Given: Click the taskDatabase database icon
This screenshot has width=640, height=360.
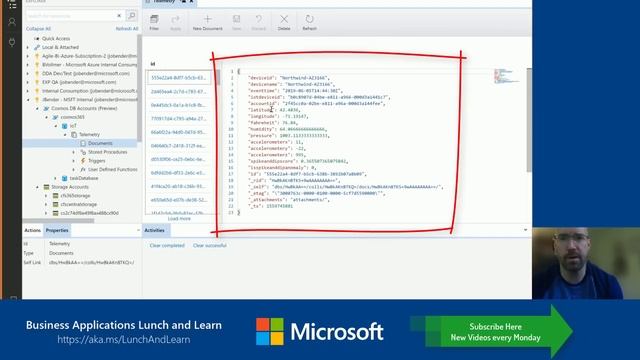Looking at the screenshot, I should point(64,178).
